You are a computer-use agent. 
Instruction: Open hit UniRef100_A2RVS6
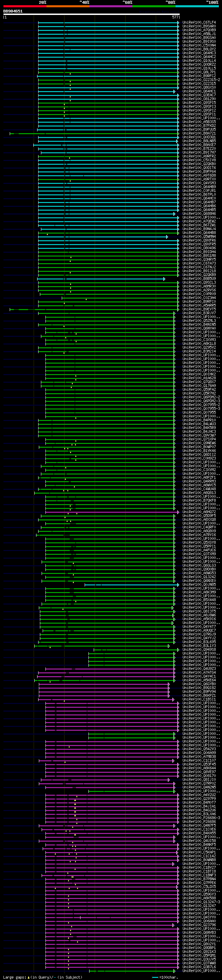click(x=199, y=290)
